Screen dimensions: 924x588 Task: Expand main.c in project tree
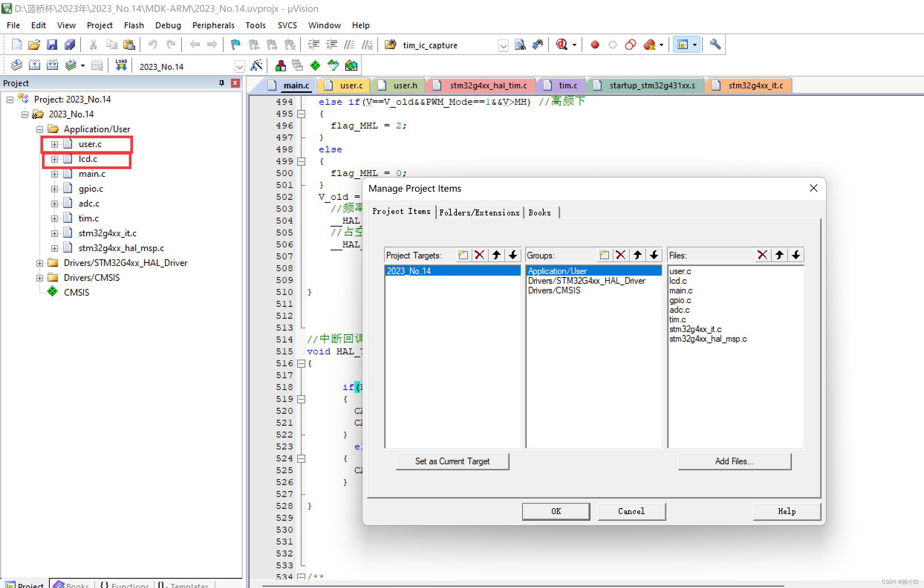point(55,174)
